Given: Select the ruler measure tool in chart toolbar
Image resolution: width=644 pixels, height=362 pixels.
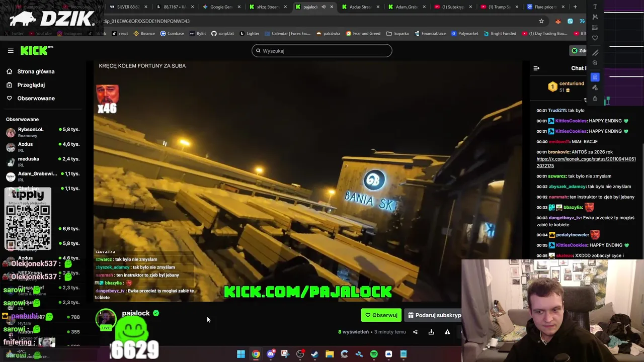Looking at the screenshot, I should pos(595,52).
